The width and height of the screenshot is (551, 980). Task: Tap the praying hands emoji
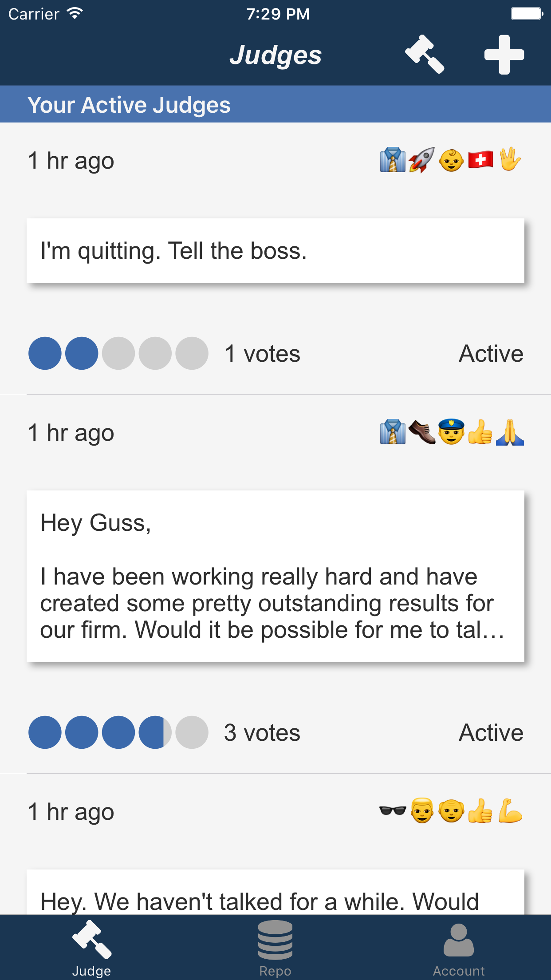coord(510,432)
